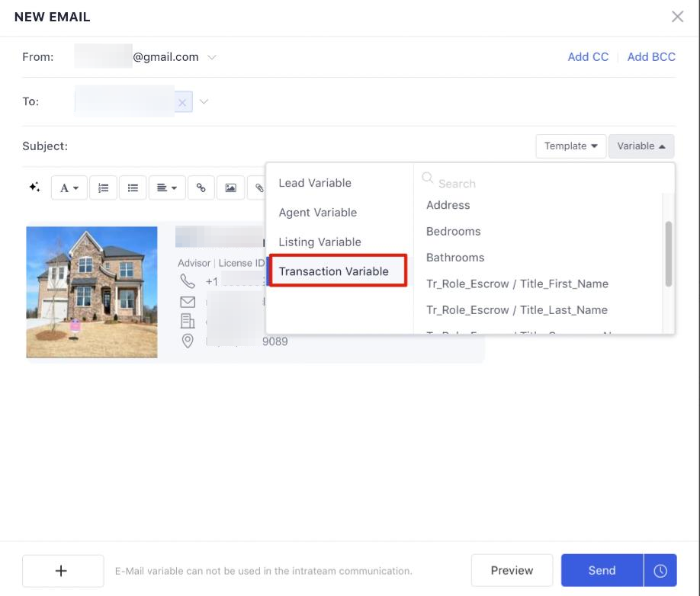Click the AI sparkle assistant icon

pos(34,187)
